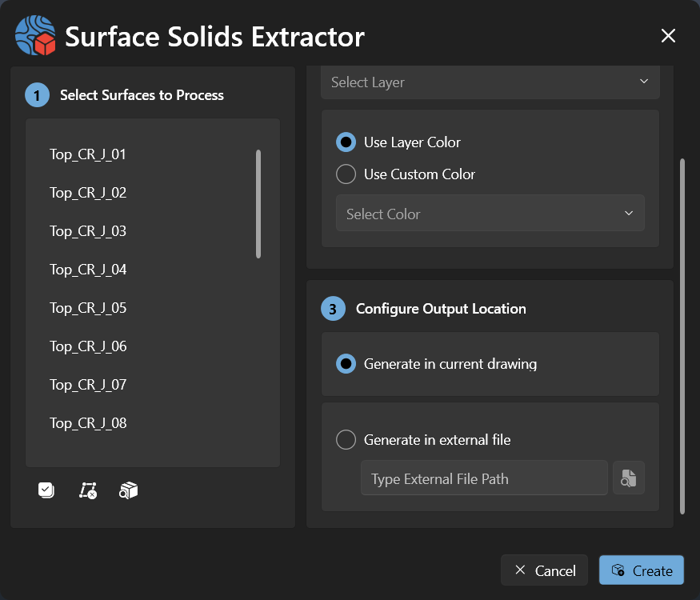Close the Surface Solids Extractor dialog
The height and width of the screenshot is (600, 700).
(x=668, y=36)
